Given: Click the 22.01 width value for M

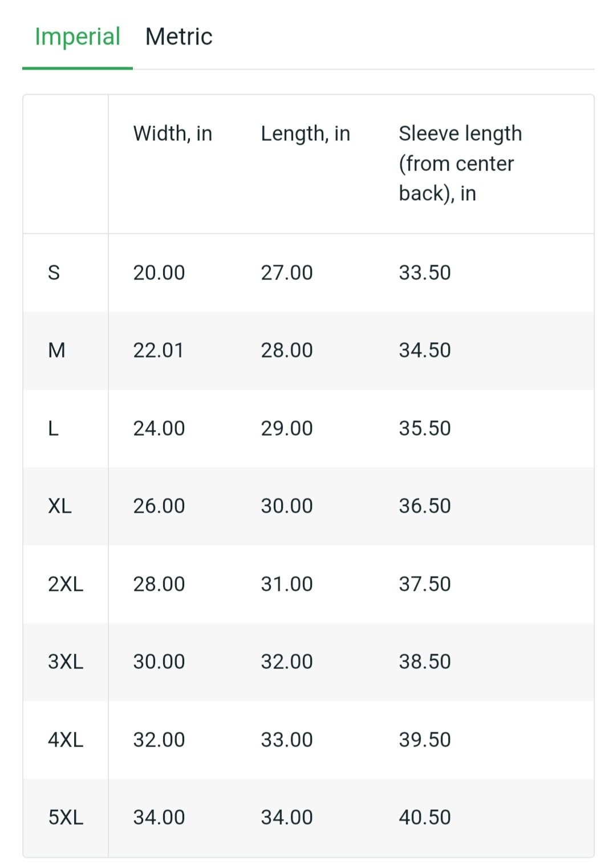Looking at the screenshot, I should click(159, 350).
